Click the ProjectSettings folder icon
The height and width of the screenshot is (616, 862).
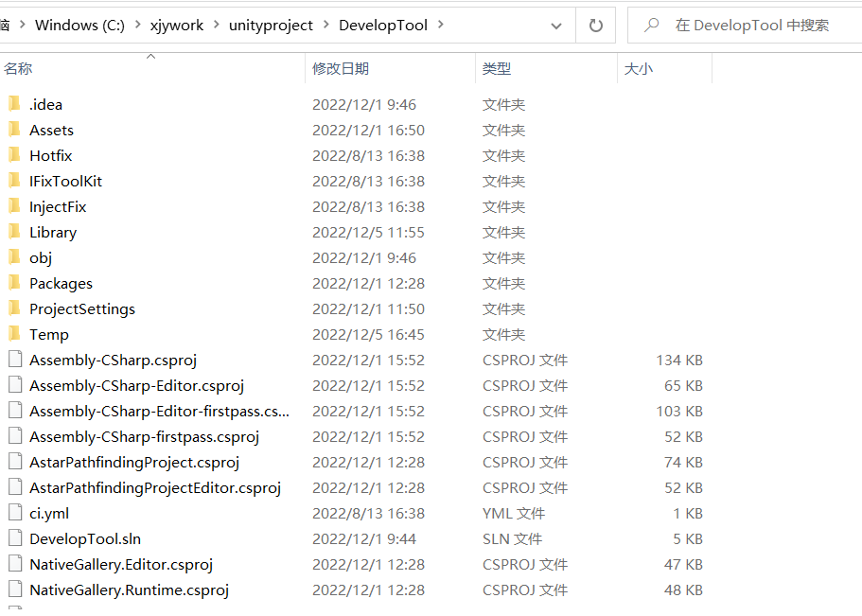tap(14, 308)
